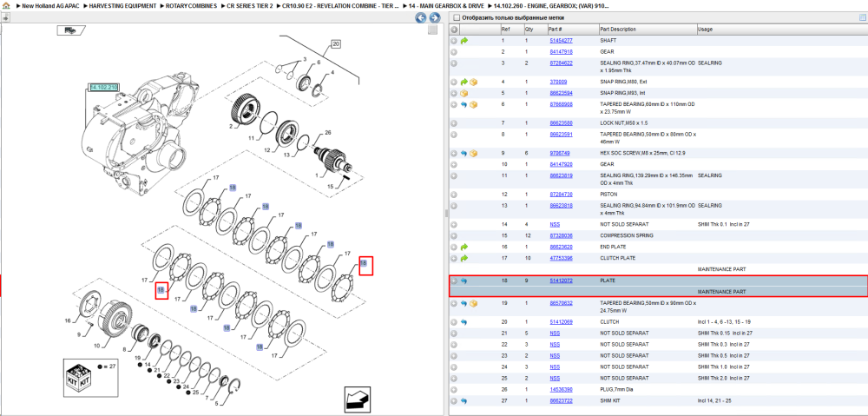Select the round marker for PLUG,7mm Dia row
This screenshot has width=868, height=416.
point(454,389)
